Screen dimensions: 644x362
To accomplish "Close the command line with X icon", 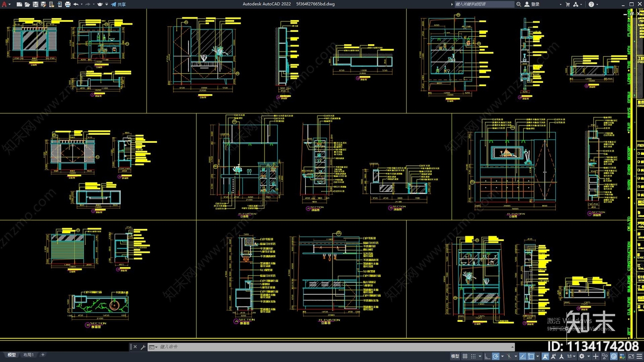I will 135,347.
